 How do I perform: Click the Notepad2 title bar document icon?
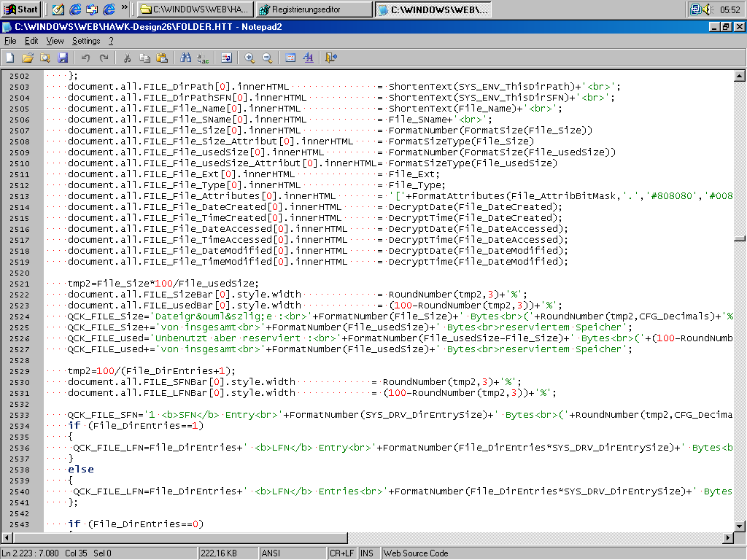point(7,27)
